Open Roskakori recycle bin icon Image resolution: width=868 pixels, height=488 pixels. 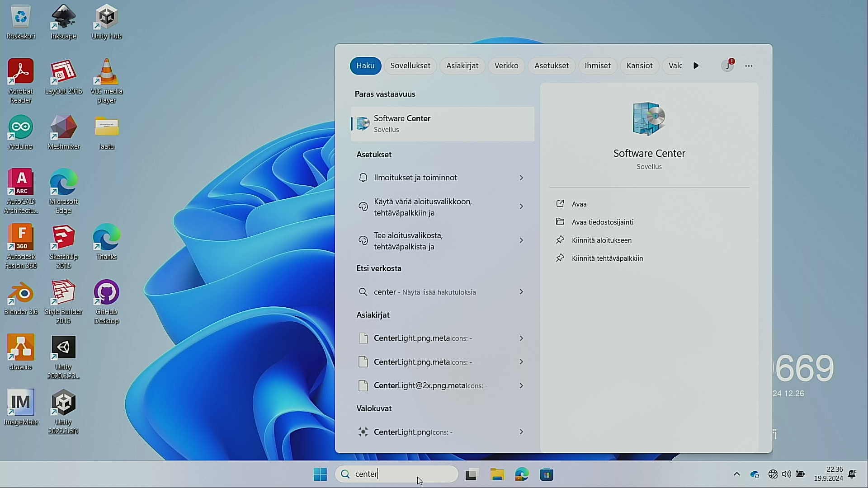point(21,22)
